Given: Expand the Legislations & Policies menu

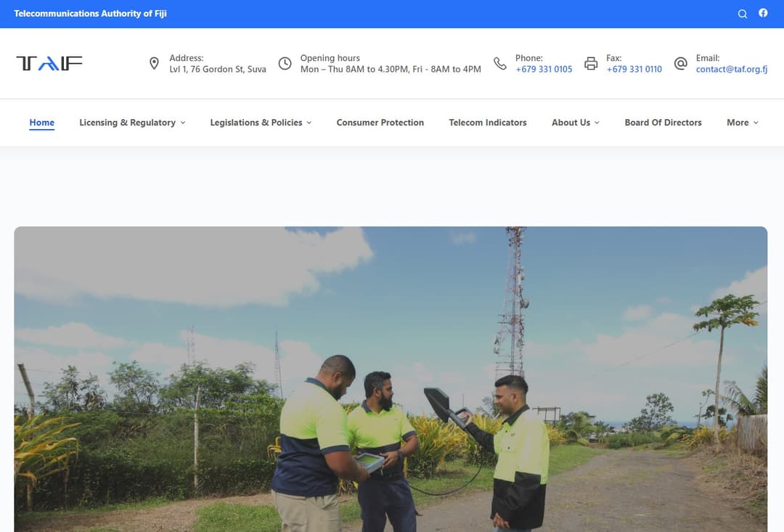Looking at the screenshot, I should pyautogui.click(x=261, y=123).
